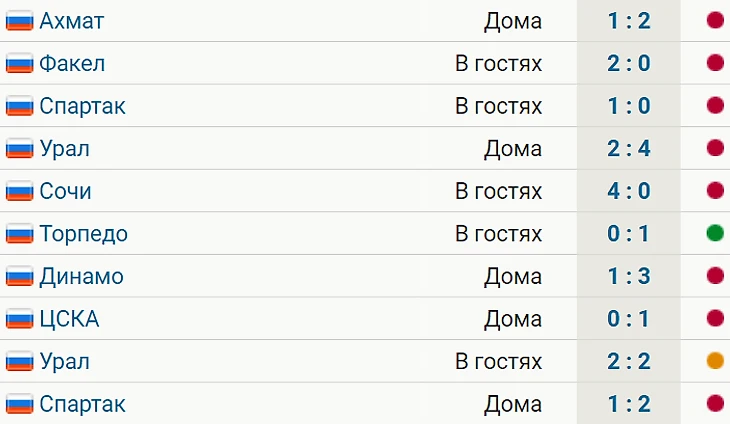730x424 pixels.
Task: Click the flag icon beside Ахмат
Action: [20, 21]
